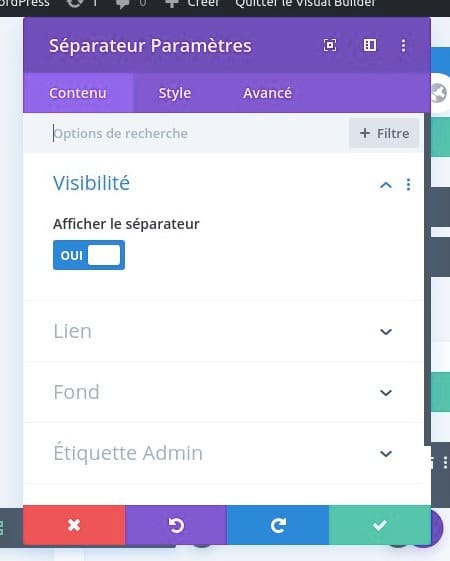Focus the Options de recherche field
Image resolution: width=450 pixels, height=561 pixels.
coord(199,133)
